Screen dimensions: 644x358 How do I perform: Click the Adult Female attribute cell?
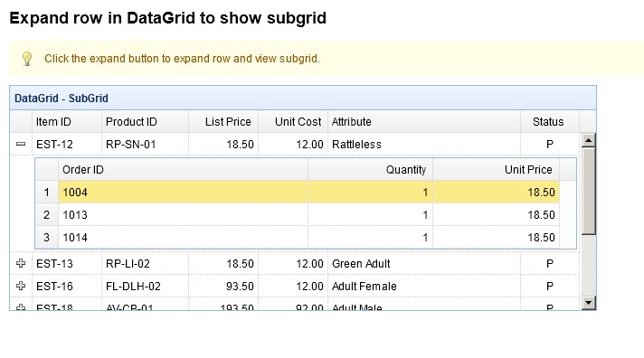click(424, 286)
